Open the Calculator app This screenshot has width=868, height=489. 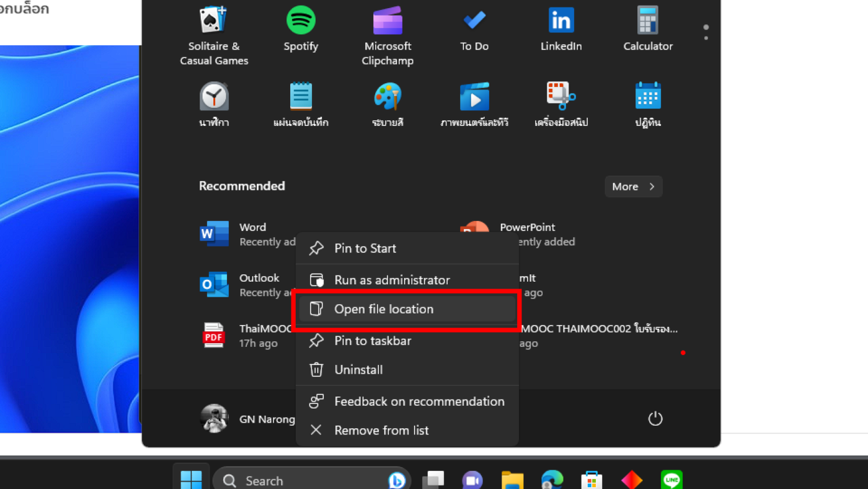(648, 29)
